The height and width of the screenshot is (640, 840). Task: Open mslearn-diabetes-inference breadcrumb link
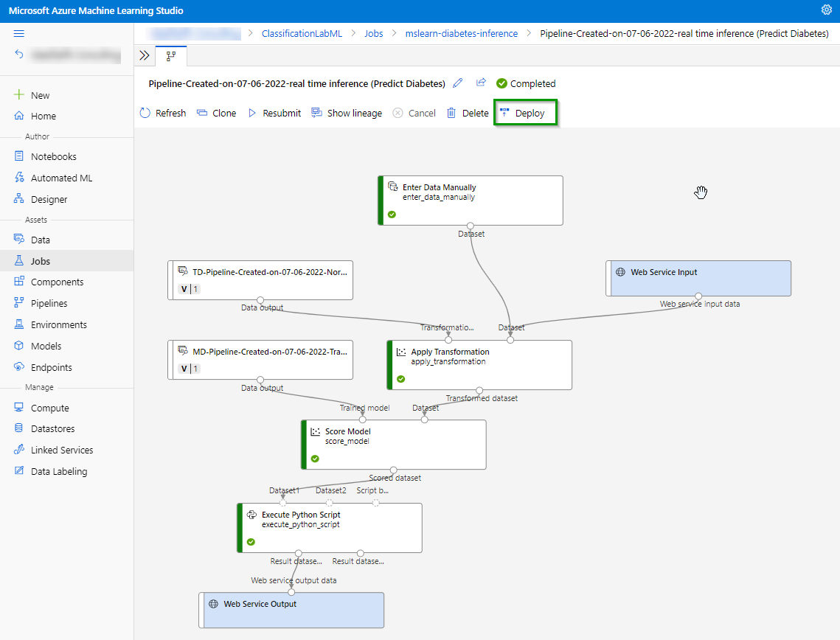click(461, 34)
